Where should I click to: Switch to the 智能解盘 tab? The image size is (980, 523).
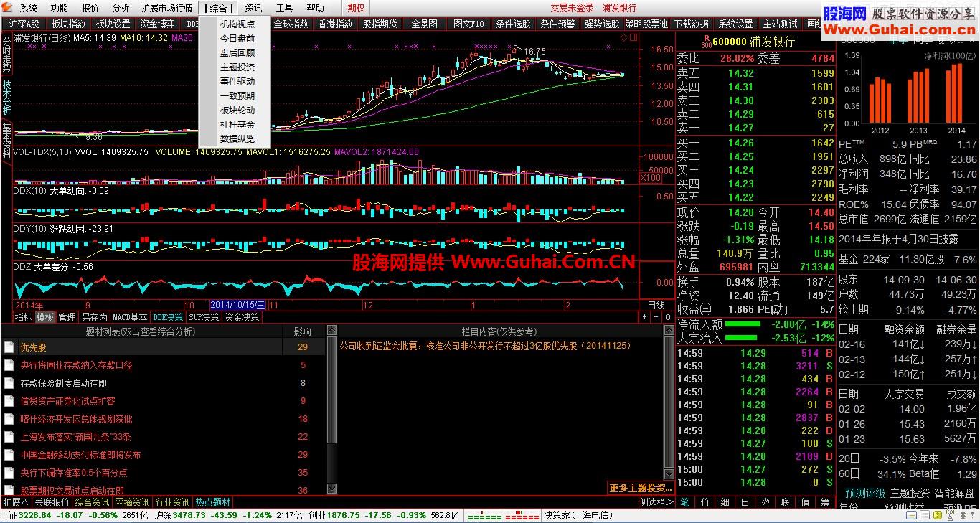click(x=953, y=493)
